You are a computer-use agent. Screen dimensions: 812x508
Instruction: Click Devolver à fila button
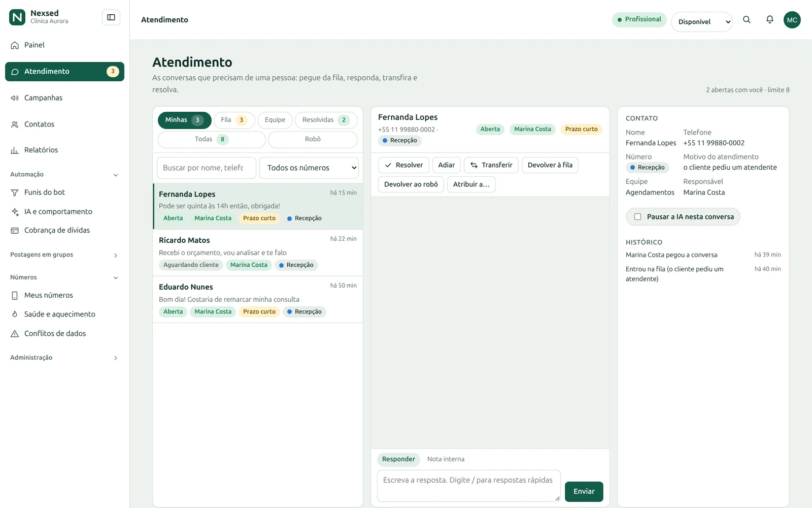(550, 165)
